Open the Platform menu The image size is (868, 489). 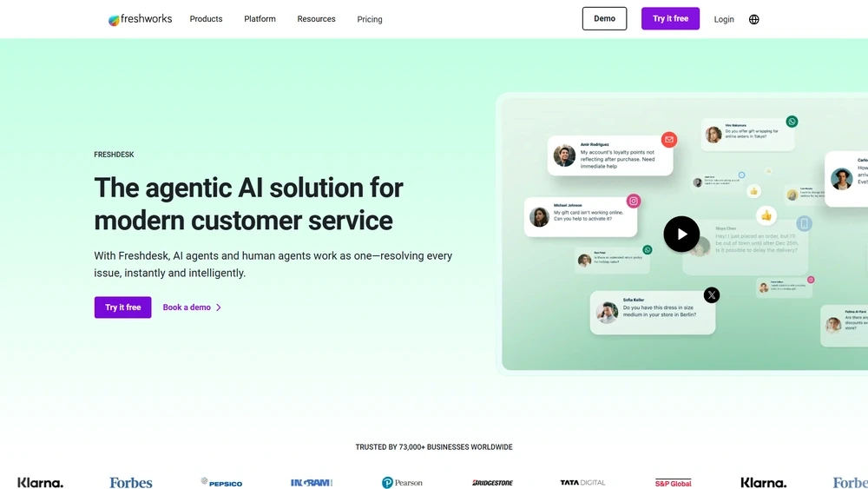pos(260,19)
